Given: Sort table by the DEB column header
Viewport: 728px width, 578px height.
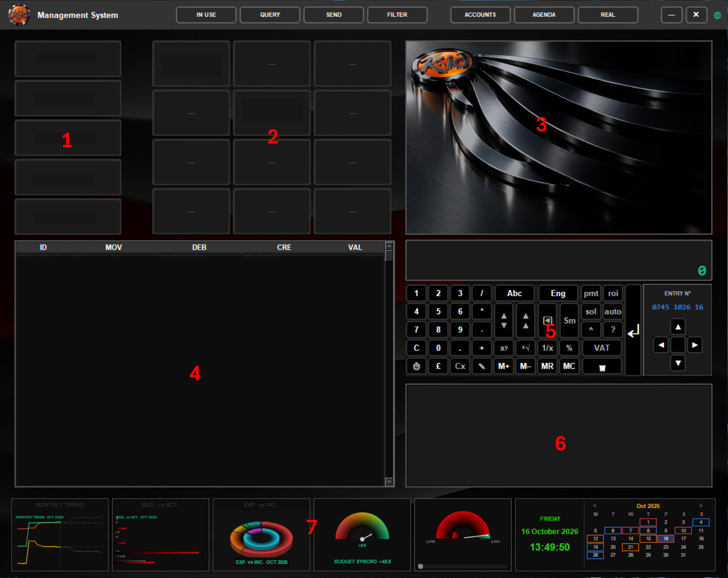Looking at the screenshot, I should 199,247.
